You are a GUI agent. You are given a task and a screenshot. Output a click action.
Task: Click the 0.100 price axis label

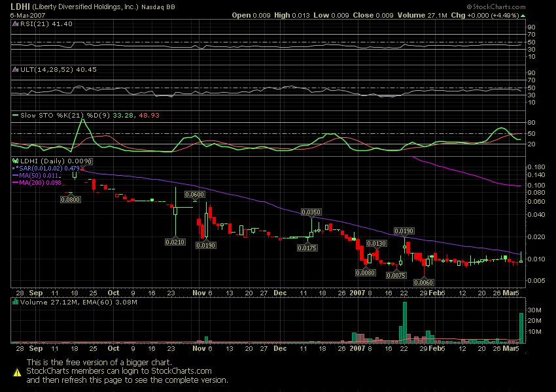[x=536, y=185]
